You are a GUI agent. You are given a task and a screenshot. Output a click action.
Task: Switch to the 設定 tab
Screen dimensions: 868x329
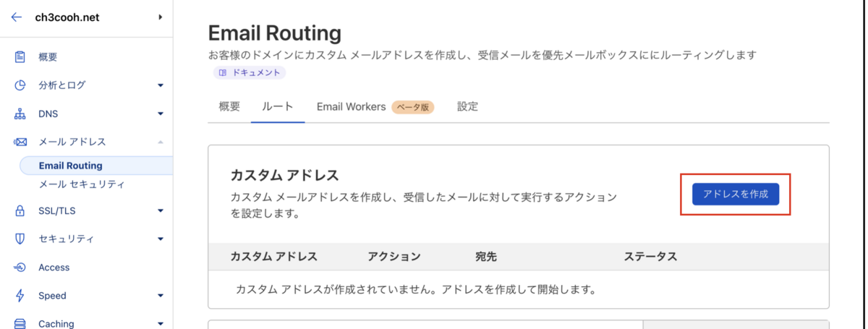coord(467,107)
